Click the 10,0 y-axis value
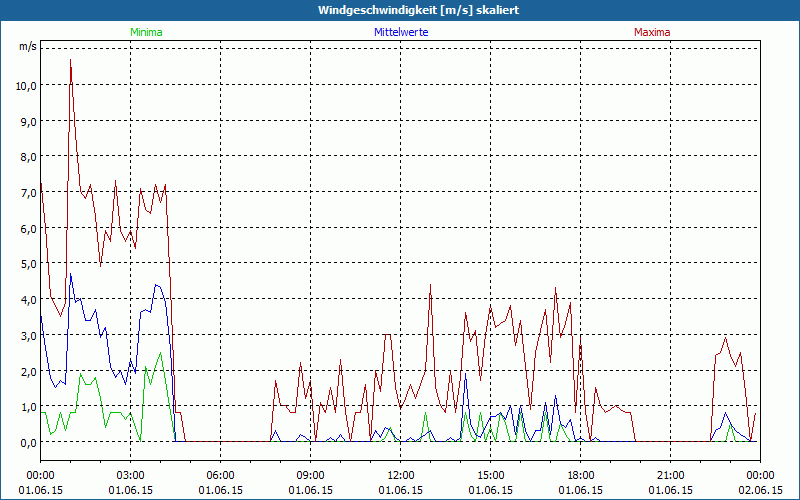 click(26, 86)
